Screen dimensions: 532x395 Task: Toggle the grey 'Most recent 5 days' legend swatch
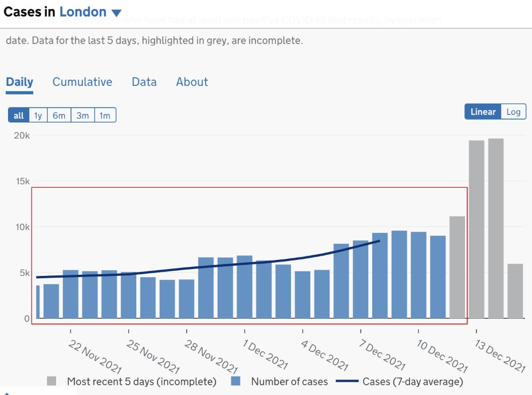coord(52,381)
